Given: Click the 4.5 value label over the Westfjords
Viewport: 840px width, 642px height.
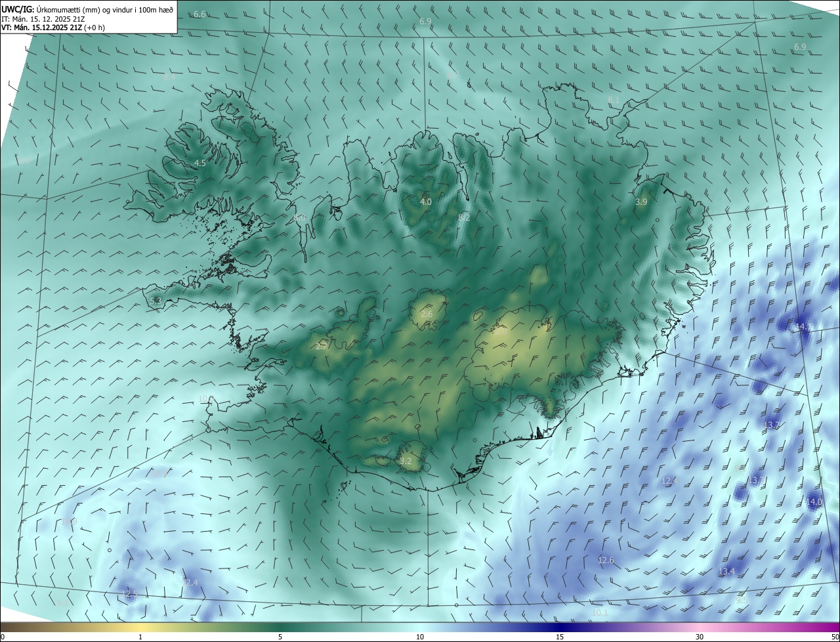Looking at the screenshot, I should point(200,163).
